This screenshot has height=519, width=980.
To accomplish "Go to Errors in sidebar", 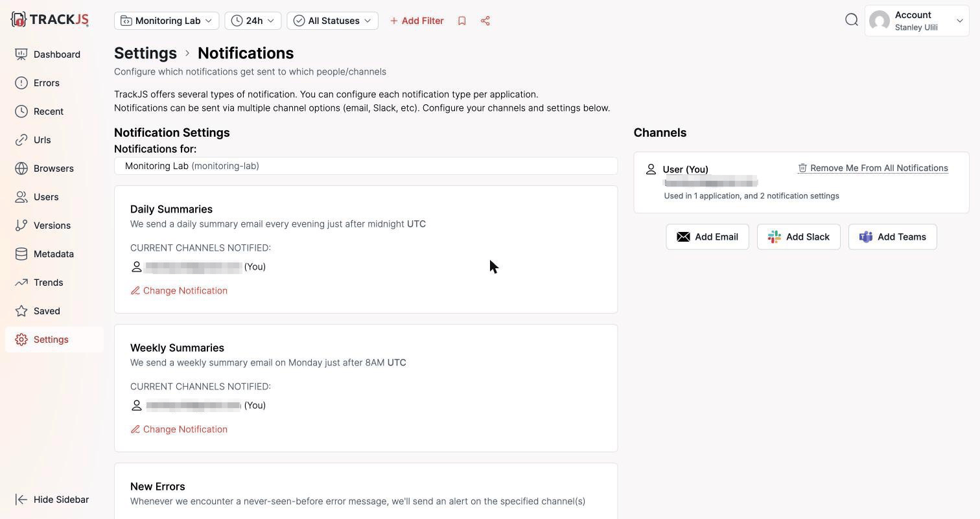I will pyautogui.click(x=47, y=83).
